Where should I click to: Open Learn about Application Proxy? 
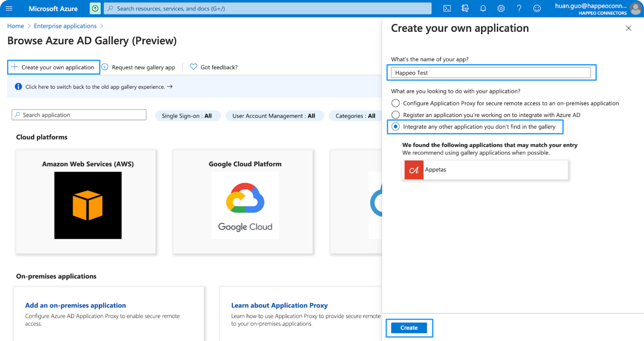pyautogui.click(x=279, y=305)
